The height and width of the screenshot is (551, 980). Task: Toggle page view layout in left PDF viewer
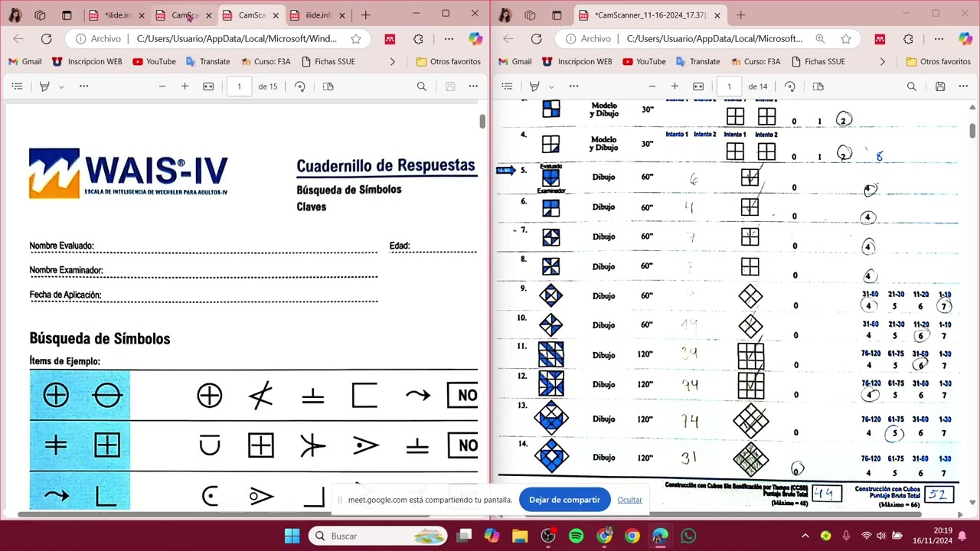pos(328,86)
